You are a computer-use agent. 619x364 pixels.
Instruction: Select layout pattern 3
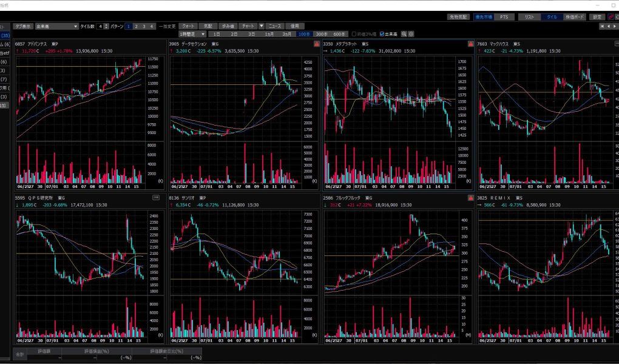pos(144,27)
